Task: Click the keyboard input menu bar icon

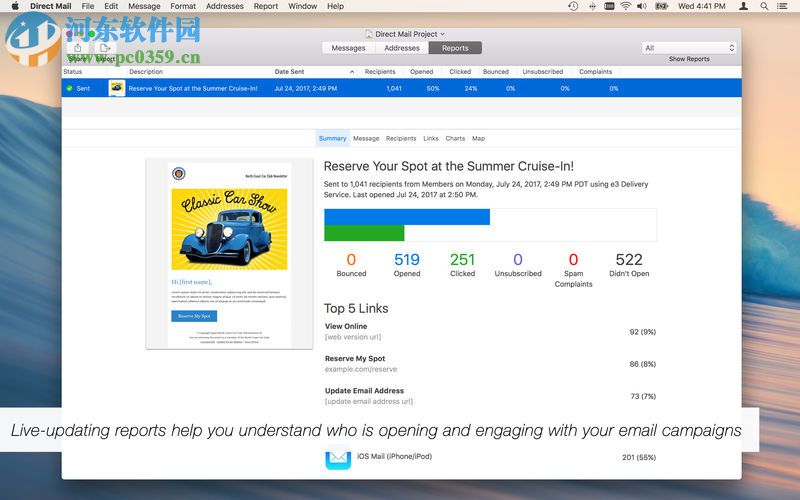Action: 609,6
